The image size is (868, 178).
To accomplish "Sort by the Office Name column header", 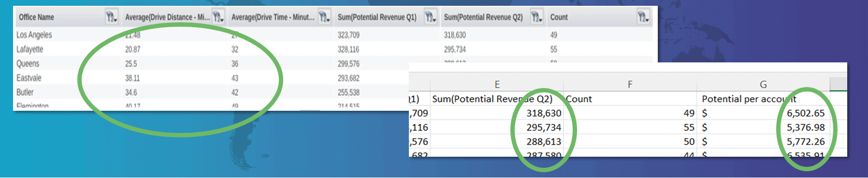I will click(x=36, y=17).
